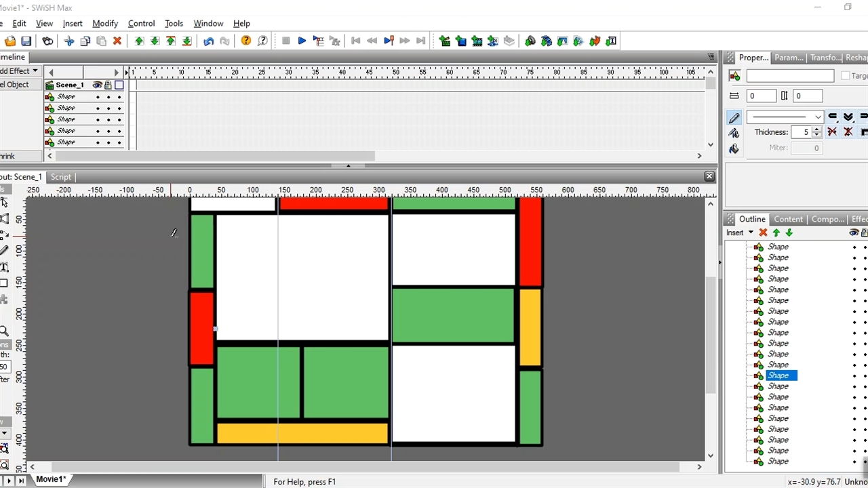Toggle the Target checkbox in Properties

(845, 76)
